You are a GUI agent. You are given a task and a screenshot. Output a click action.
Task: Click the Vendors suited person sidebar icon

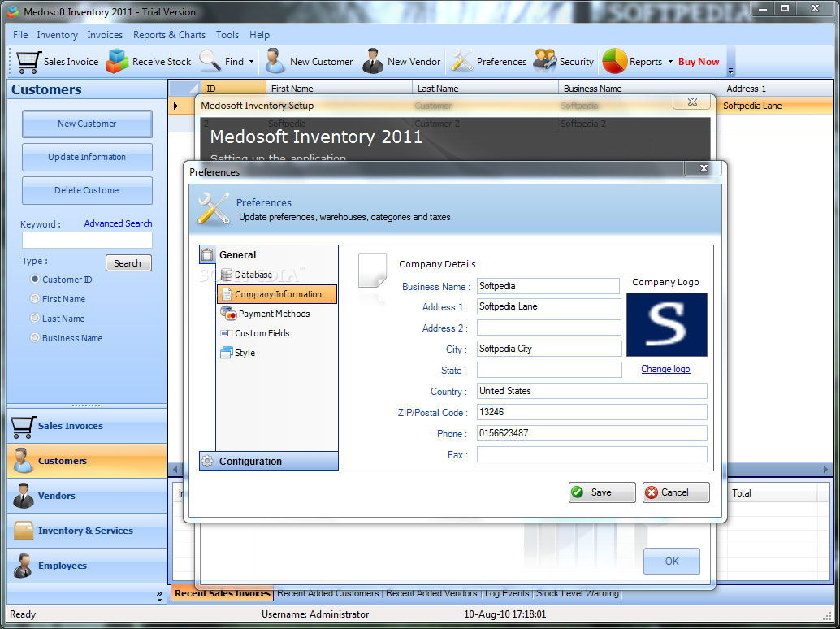pos(23,496)
